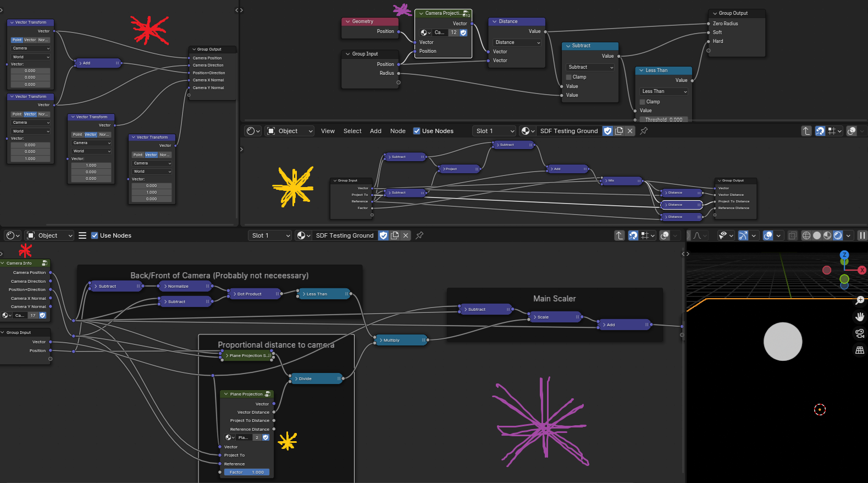The image size is (868, 483).
Task: Go to parent node tree in bottom node editor
Action: 620,235
